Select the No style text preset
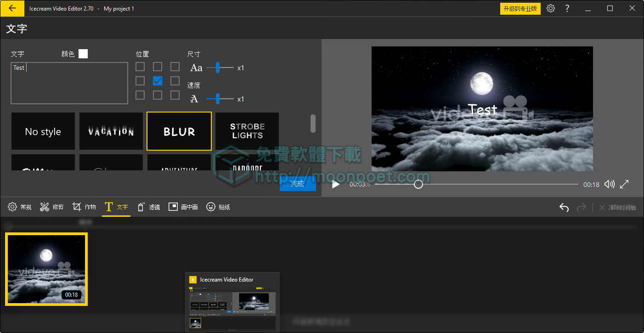 [x=43, y=131]
